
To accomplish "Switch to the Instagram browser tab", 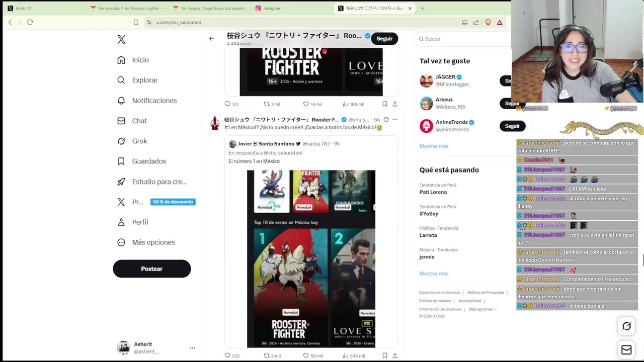I will coord(291,8).
